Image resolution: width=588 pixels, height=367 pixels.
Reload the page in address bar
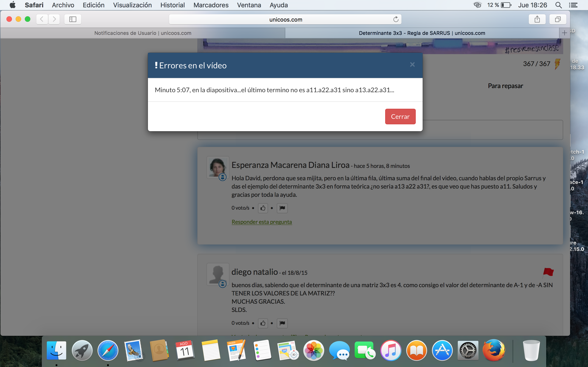point(396,19)
